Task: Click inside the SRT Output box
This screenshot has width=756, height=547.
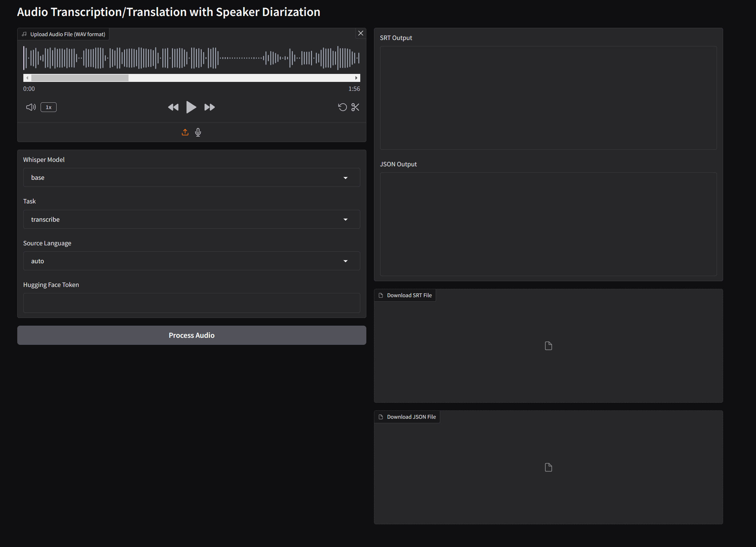Action: (548, 98)
